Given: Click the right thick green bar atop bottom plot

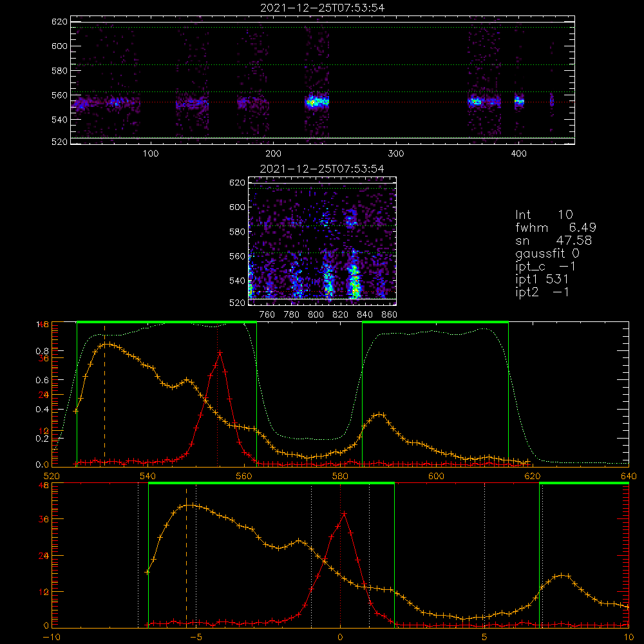Looking at the screenshot, I should [584, 483].
